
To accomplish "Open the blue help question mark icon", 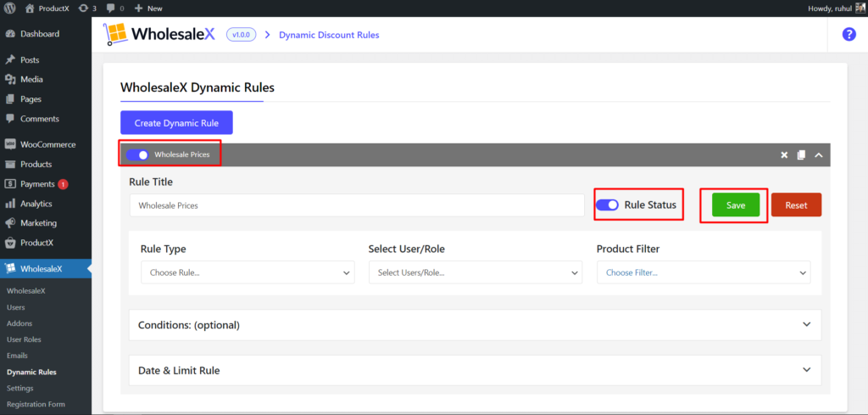I will pyautogui.click(x=849, y=34).
